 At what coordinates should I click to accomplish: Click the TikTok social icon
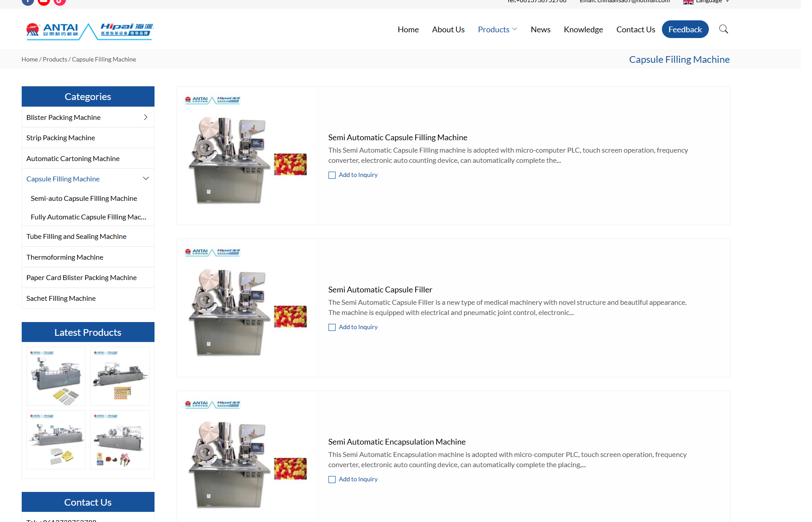click(60, 1)
